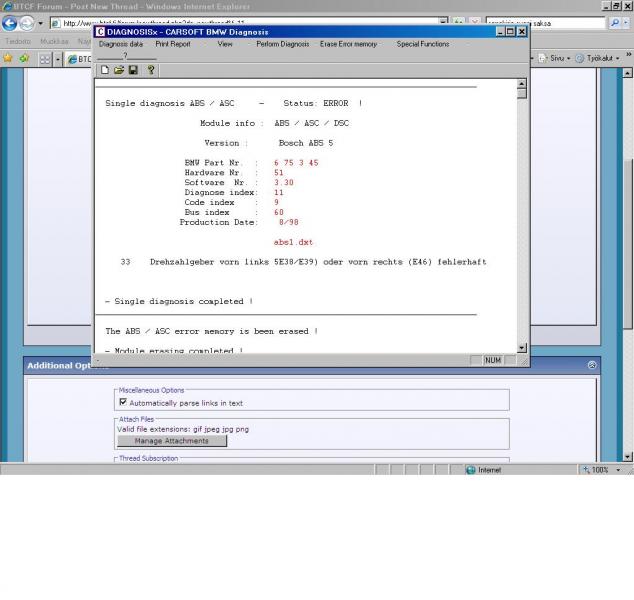Click the Save diskette toolbar icon
The width and height of the screenshot is (634, 600).
coord(134,70)
